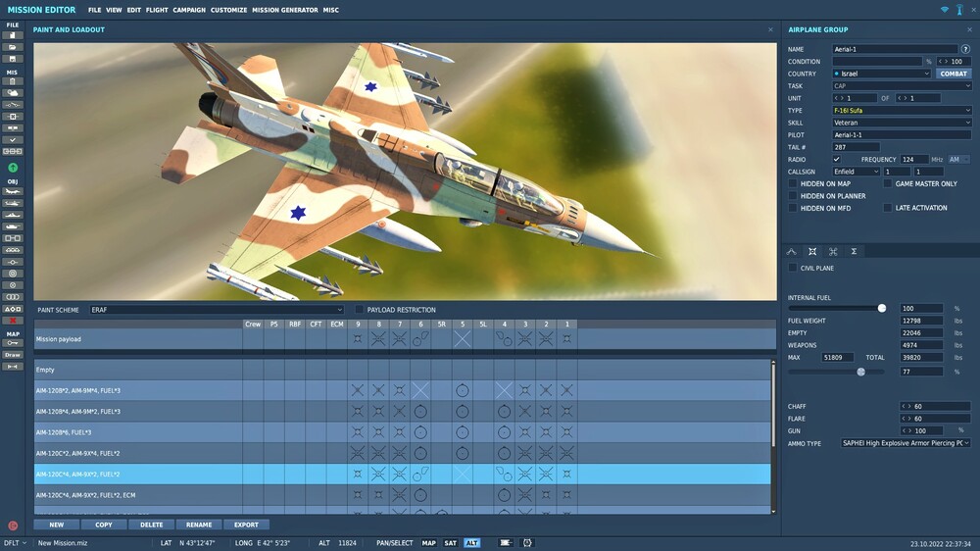Open the summary sigma tab icon
Viewport: 980px width, 551px height.
(x=854, y=251)
